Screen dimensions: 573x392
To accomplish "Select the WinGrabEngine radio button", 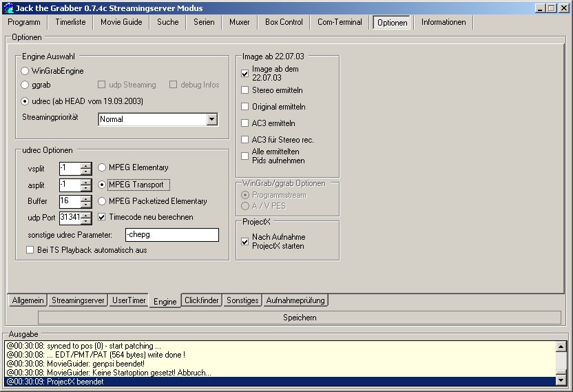I will tap(25, 70).
